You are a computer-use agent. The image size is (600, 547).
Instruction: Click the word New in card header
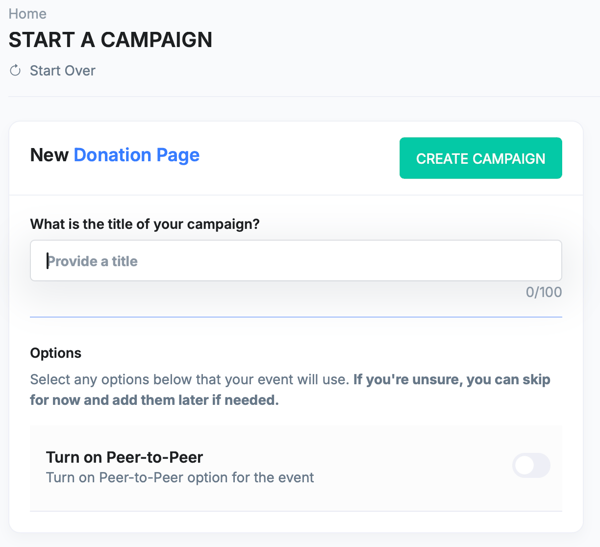(x=49, y=155)
